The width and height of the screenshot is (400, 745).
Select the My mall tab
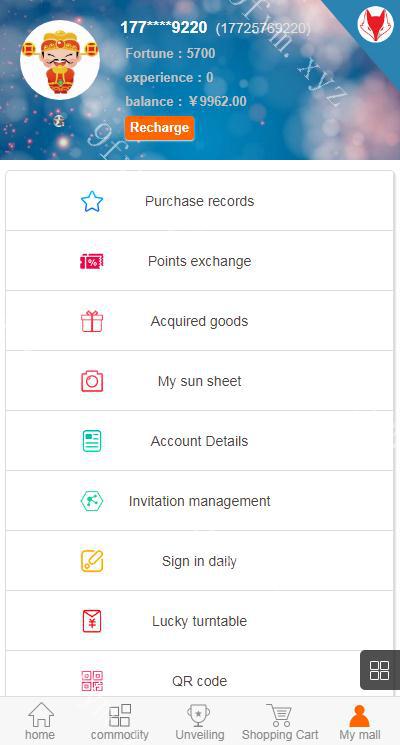coord(360,721)
